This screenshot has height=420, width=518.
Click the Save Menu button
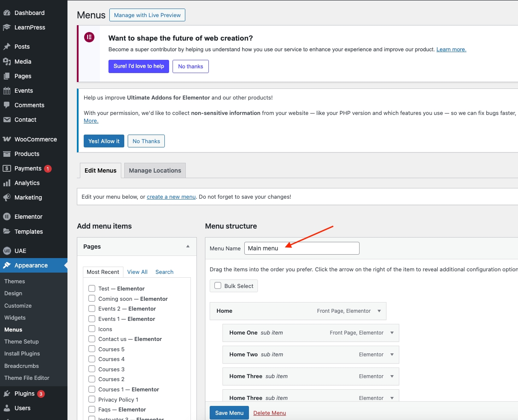pos(229,413)
